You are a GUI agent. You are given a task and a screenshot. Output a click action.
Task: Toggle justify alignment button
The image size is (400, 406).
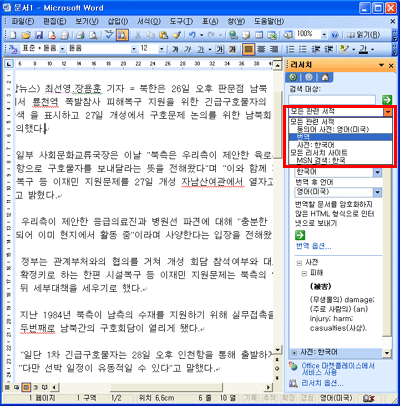[x=247, y=49]
